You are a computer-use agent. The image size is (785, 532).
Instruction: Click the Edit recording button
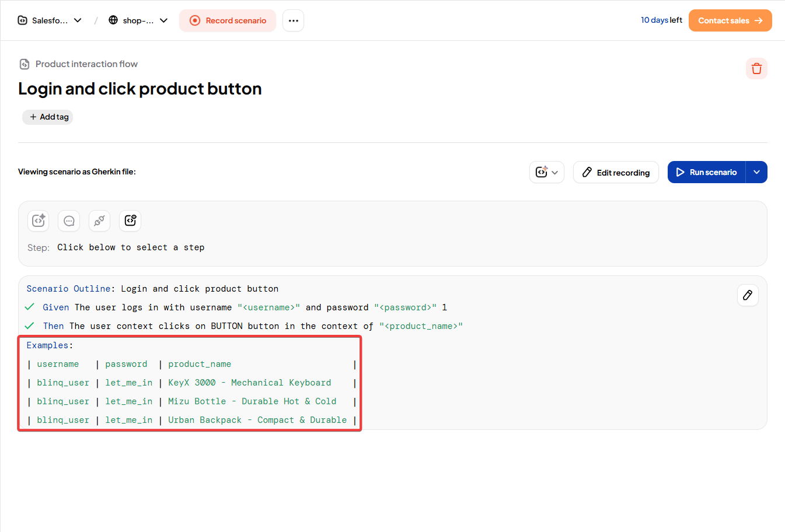pyautogui.click(x=616, y=172)
